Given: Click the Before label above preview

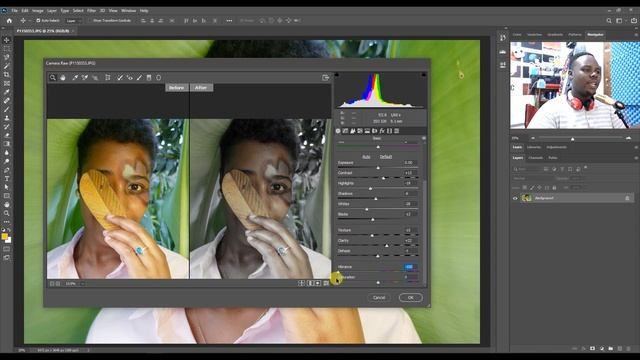Looking at the screenshot, I should [x=176, y=87].
